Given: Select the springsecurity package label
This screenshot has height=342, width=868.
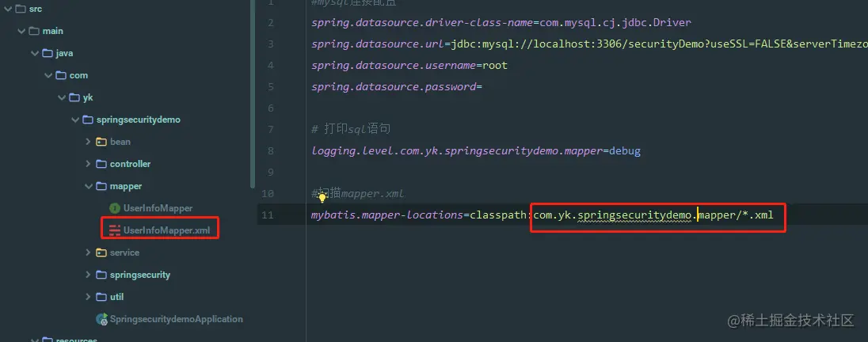Looking at the screenshot, I should click(140, 275).
